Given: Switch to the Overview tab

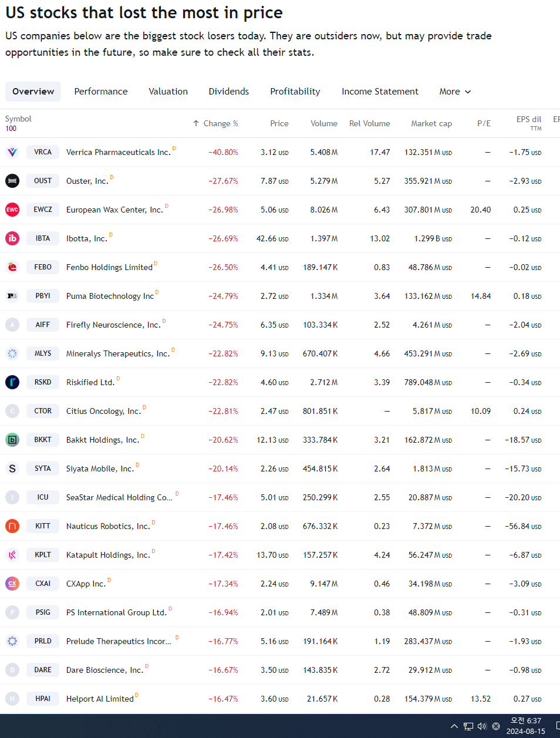Looking at the screenshot, I should click(x=33, y=92).
